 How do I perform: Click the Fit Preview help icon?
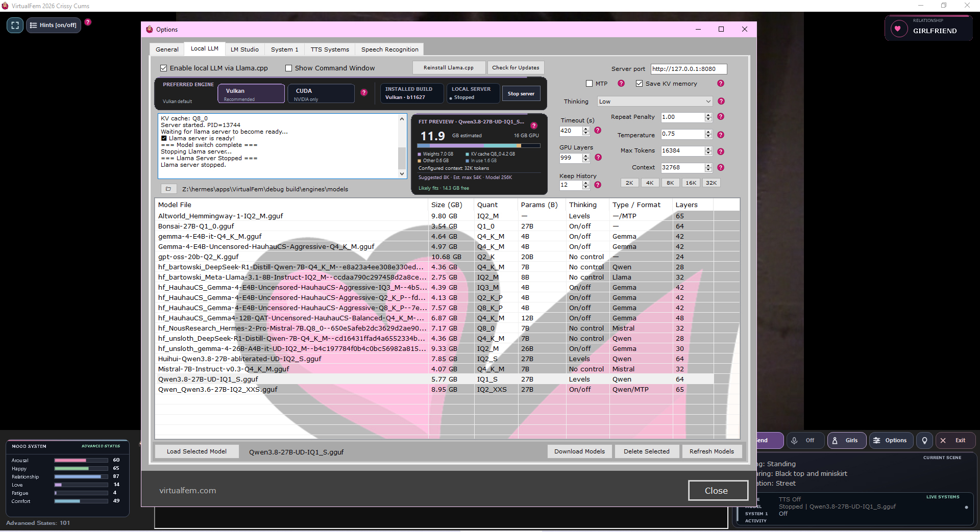(x=534, y=125)
